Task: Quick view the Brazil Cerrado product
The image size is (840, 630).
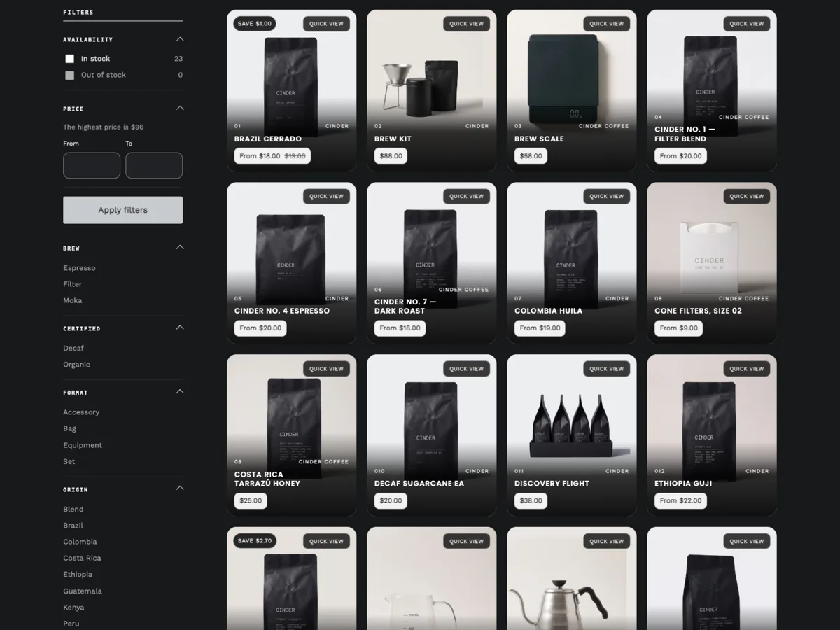Action: click(326, 24)
